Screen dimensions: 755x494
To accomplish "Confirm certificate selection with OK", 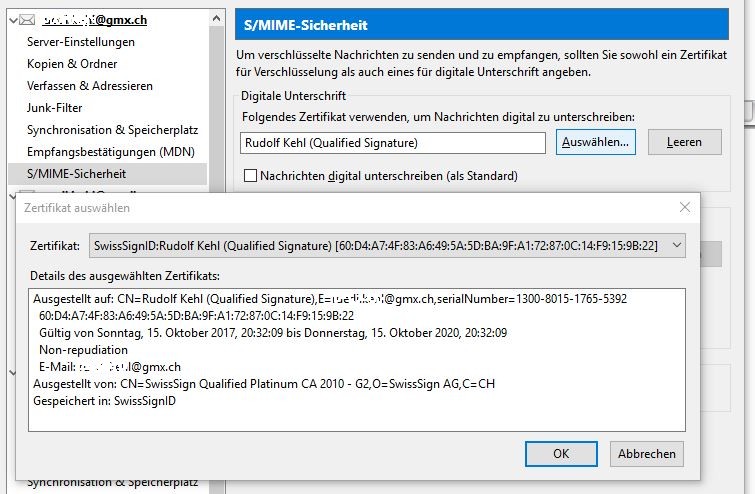I will point(561,453).
